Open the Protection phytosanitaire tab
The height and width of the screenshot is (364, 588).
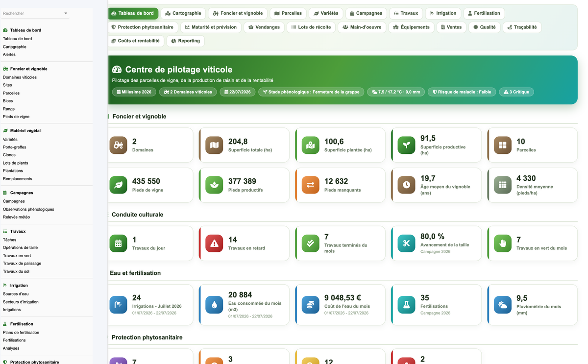pyautogui.click(x=143, y=27)
